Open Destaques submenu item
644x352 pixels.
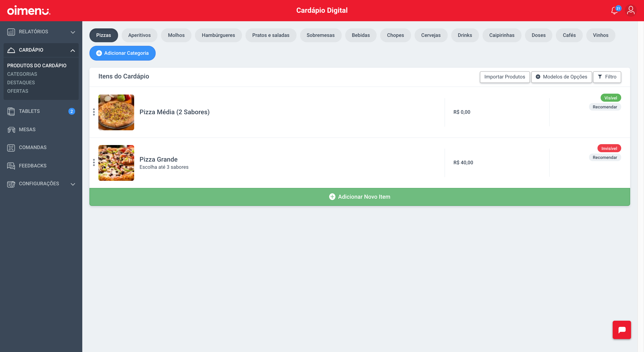click(x=21, y=82)
